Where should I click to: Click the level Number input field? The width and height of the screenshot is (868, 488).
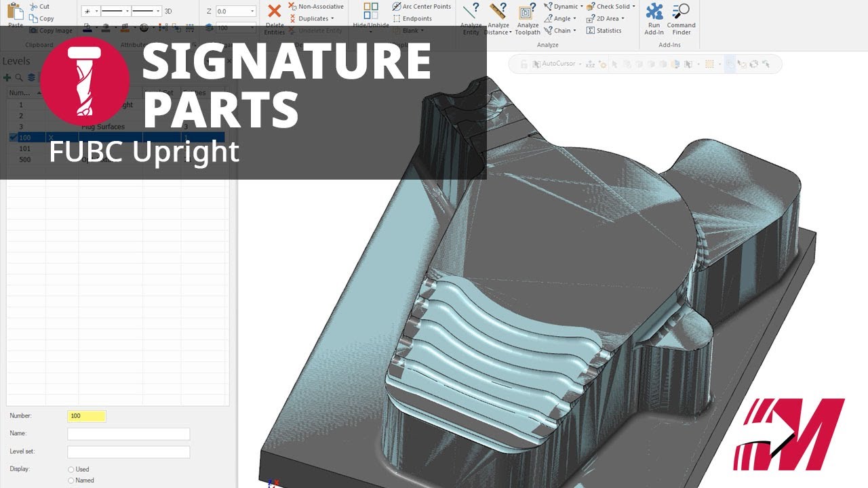87,416
